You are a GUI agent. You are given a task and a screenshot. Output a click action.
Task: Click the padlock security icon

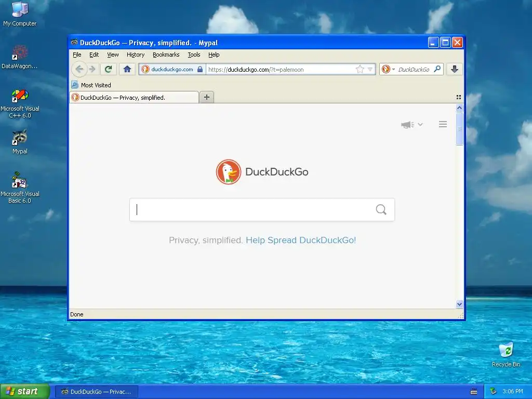200,69
